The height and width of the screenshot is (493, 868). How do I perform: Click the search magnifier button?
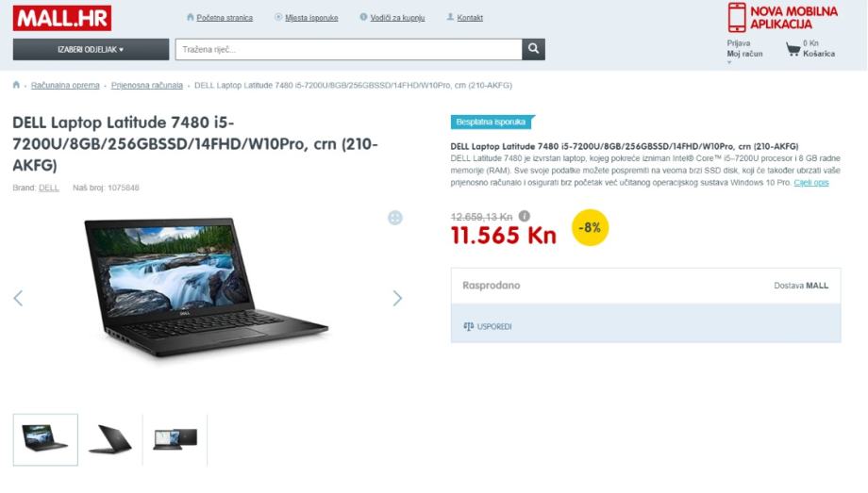coord(533,49)
